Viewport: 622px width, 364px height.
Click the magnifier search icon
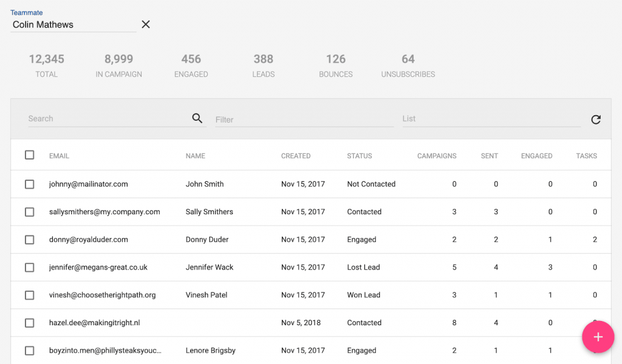tap(197, 118)
